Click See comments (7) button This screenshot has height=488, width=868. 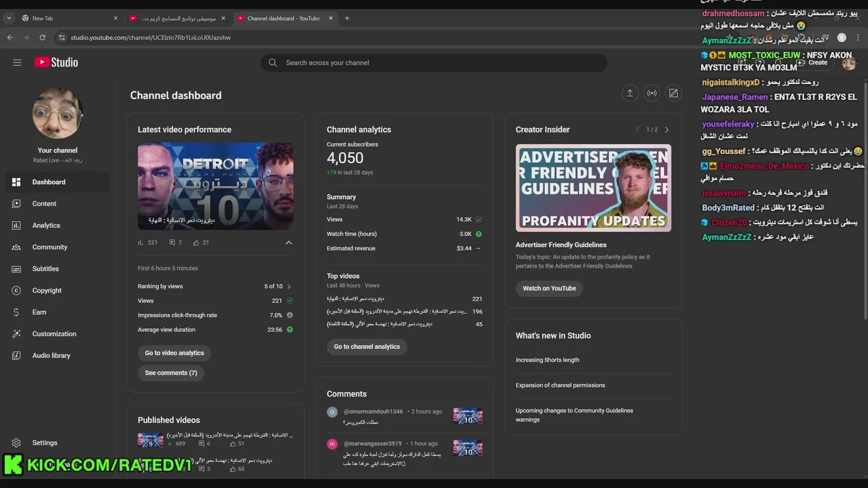tap(171, 373)
